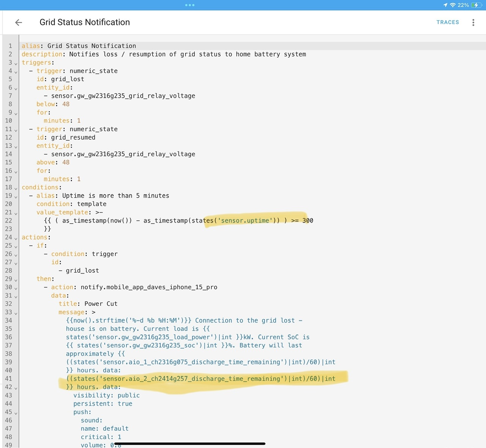Image resolution: width=486 pixels, height=448 pixels.
Task: Tap the home indicator bar at bottom
Action: [x=190, y=443]
